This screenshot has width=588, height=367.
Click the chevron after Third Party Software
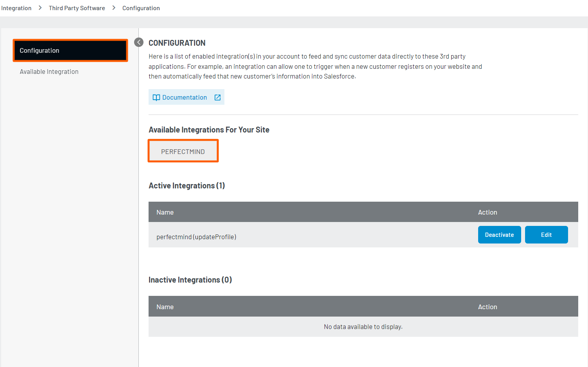pyautogui.click(x=114, y=8)
